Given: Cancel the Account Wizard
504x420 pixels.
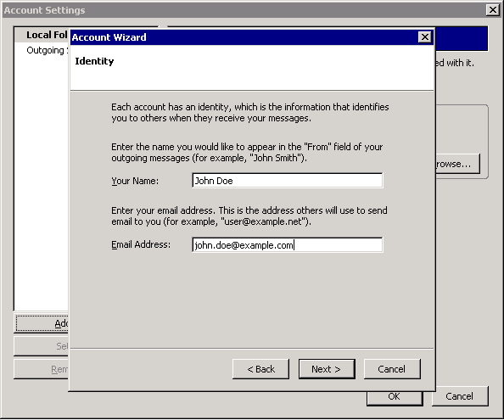Looking at the screenshot, I should coord(392,369).
